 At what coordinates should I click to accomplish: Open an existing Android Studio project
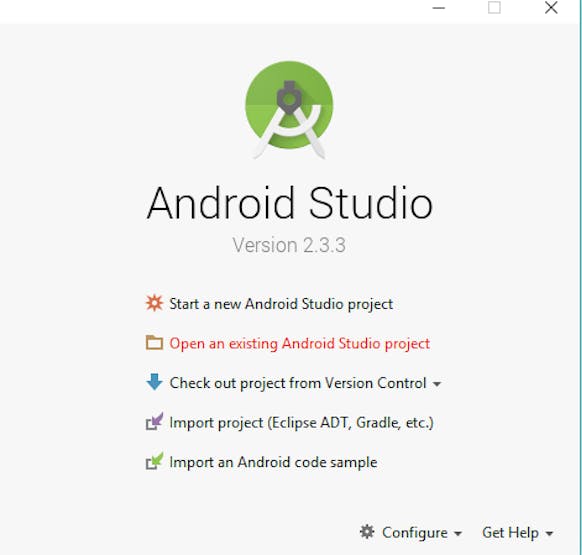tap(300, 343)
